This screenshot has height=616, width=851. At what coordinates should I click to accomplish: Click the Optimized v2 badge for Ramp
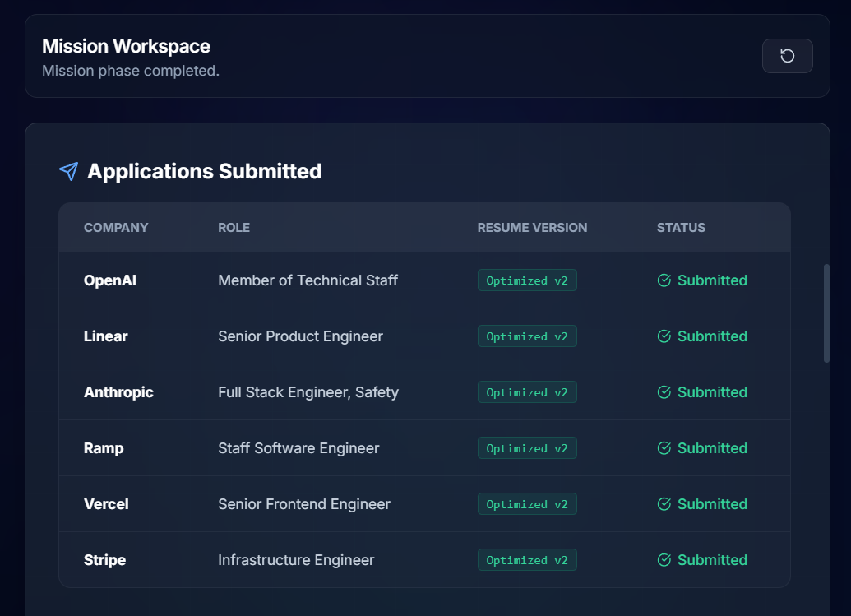point(527,448)
